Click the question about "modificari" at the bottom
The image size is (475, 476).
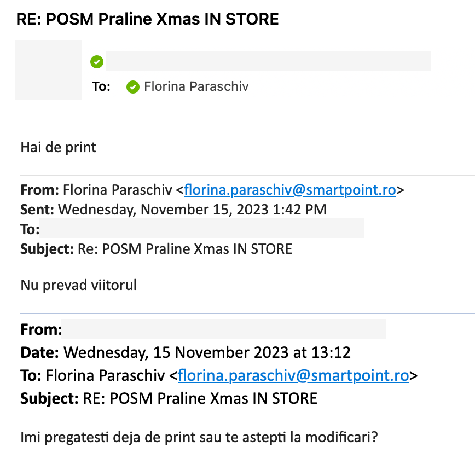(199, 438)
